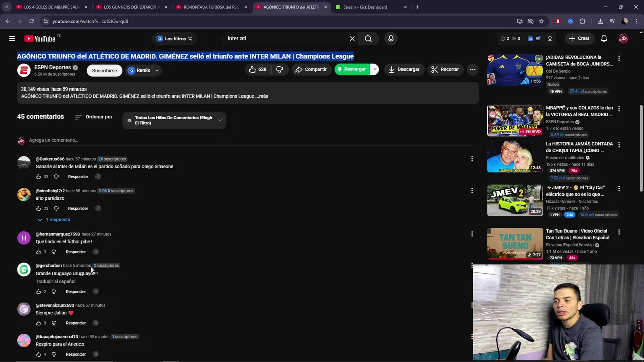
Task: Dislike the video with thumbs down
Action: pyautogui.click(x=279, y=69)
